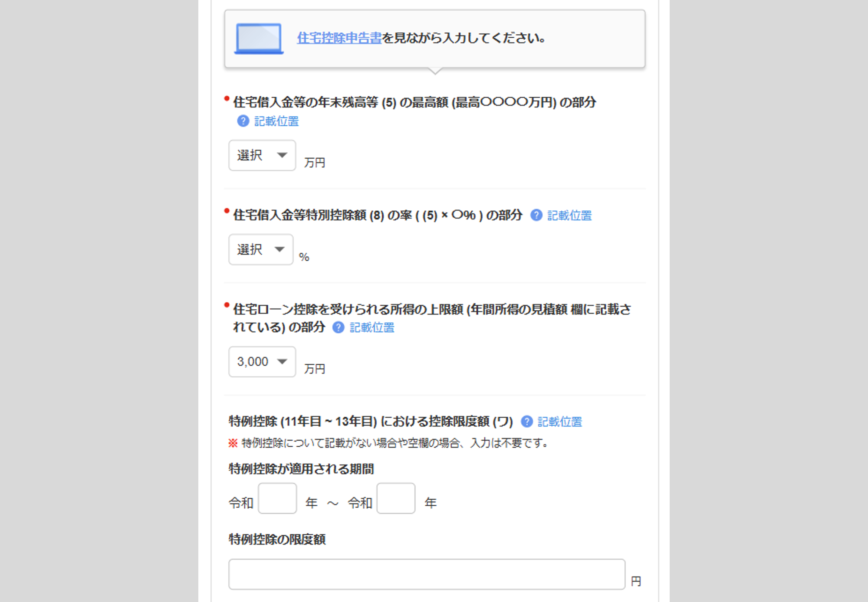Open 記載位置 link for 特例控除 控除限度額
This screenshot has height=602, width=868.
click(x=560, y=422)
